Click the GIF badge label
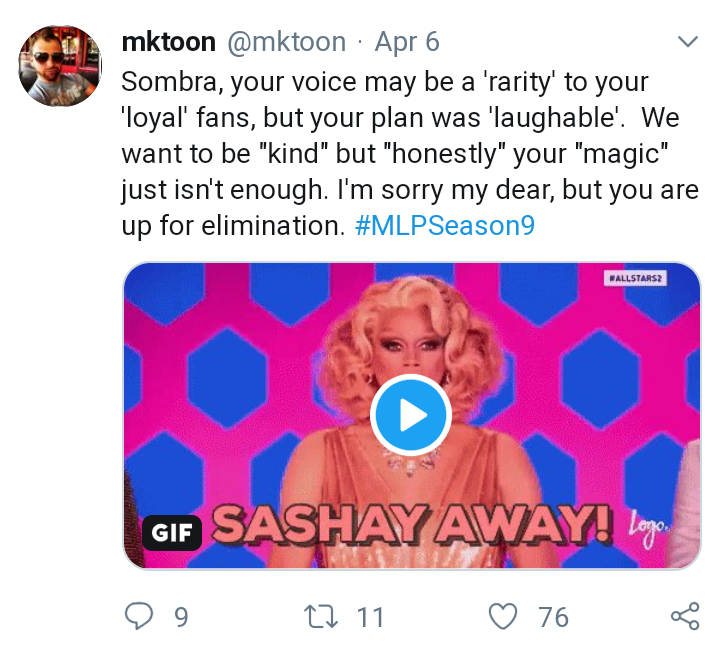Screen dimensions: 720x660 (x=172, y=533)
